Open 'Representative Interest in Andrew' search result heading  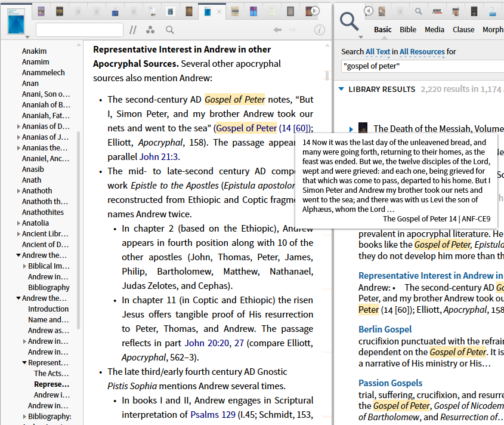(431, 276)
